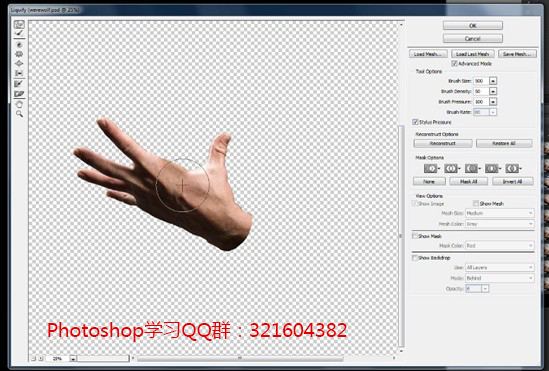The width and height of the screenshot is (549, 371).
Task: Click the zoom percentage field
Action: [57, 359]
